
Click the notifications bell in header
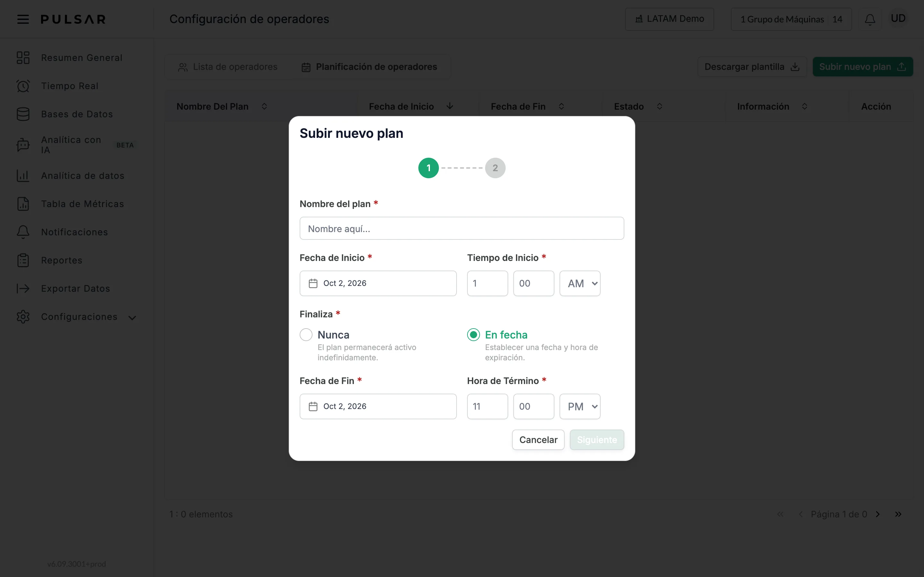(x=870, y=19)
